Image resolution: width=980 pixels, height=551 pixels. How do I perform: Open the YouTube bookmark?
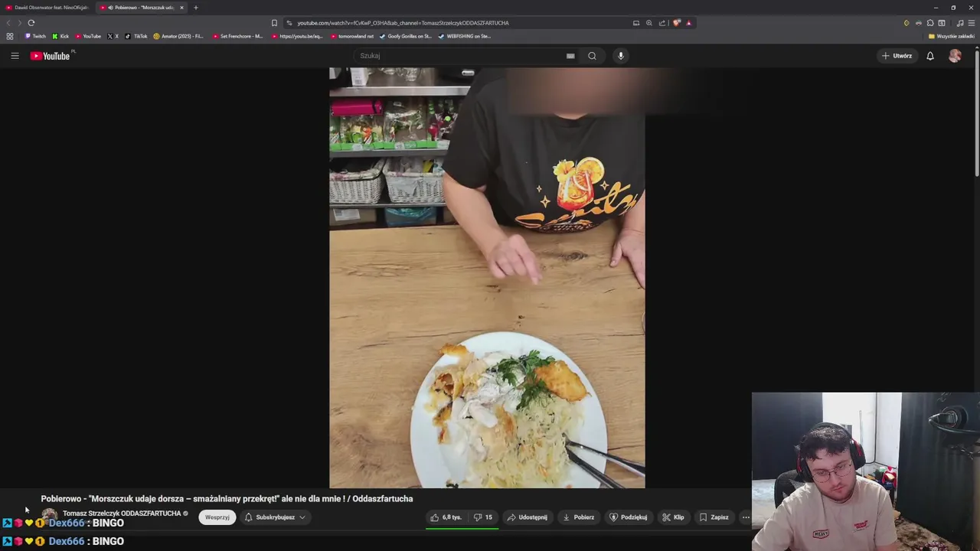click(x=88, y=36)
